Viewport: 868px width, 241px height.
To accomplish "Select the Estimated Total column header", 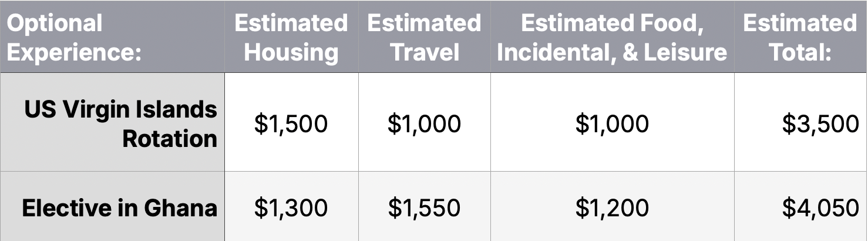I will pos(801,36).
